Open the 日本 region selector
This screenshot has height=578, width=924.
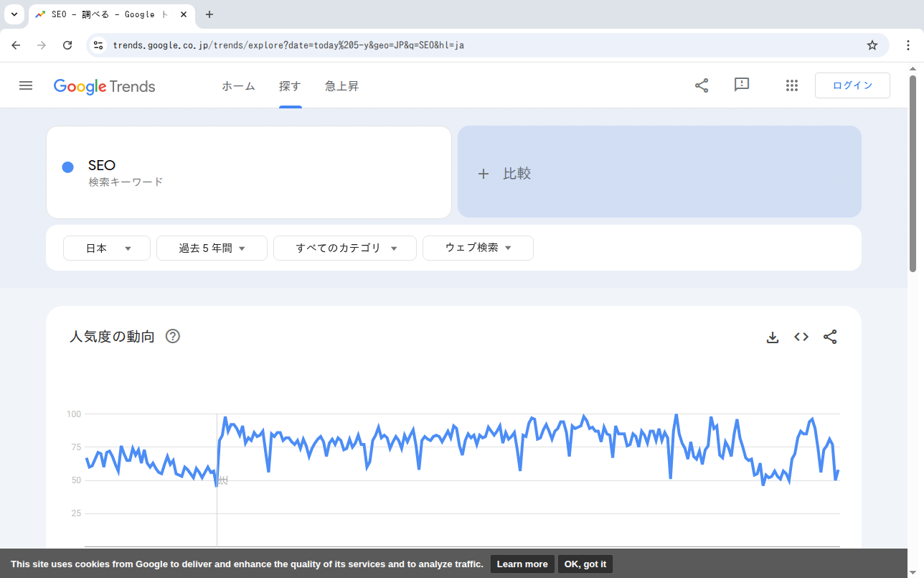click(x=106, y=247)
